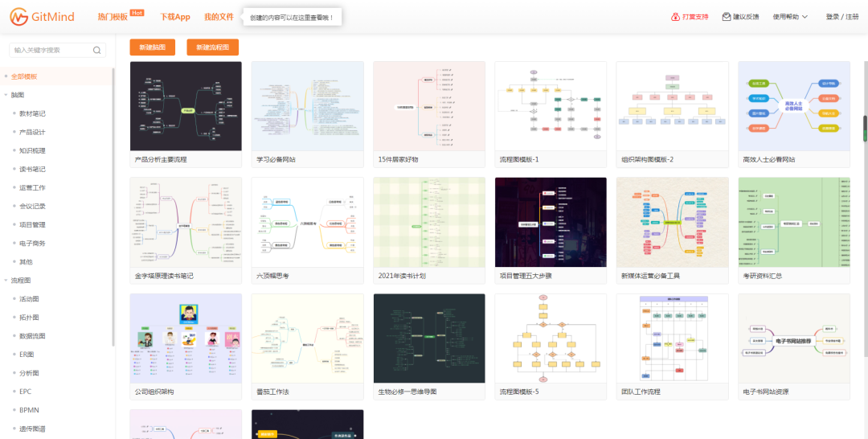Click the 打赏支持 red packet icon
This screenshot has height=439, width=868.
click(x=675, y=17)
